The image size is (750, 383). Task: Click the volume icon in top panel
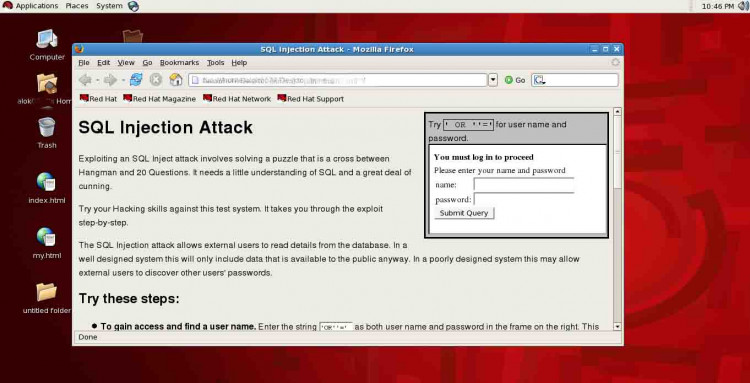pyautogui.click(x=742, y=6)
